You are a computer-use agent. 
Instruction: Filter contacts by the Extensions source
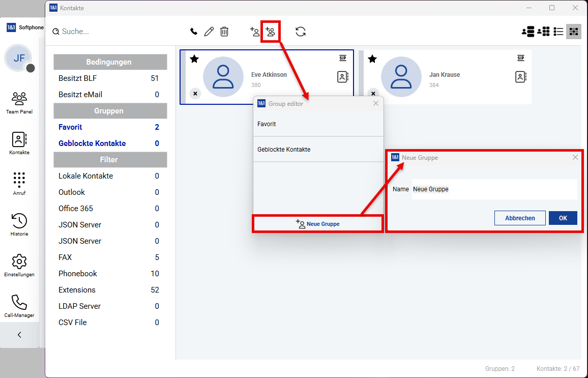coord(77,290)
